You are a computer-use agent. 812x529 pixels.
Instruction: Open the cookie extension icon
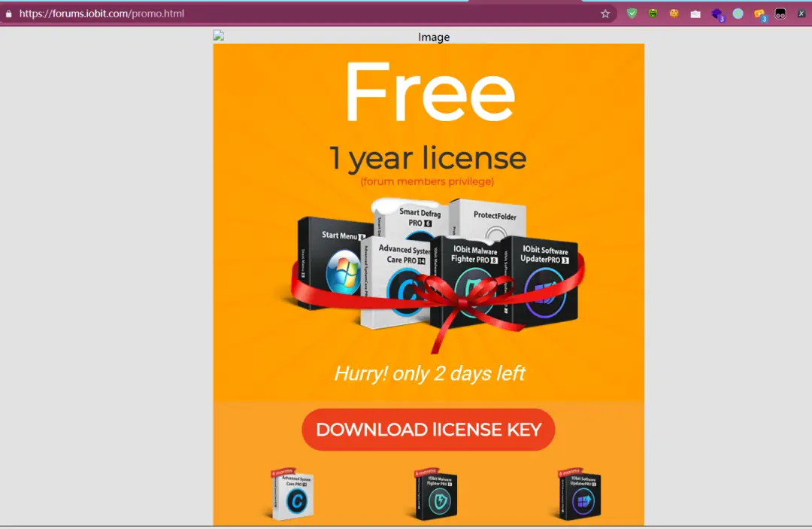tap(674, 14)
